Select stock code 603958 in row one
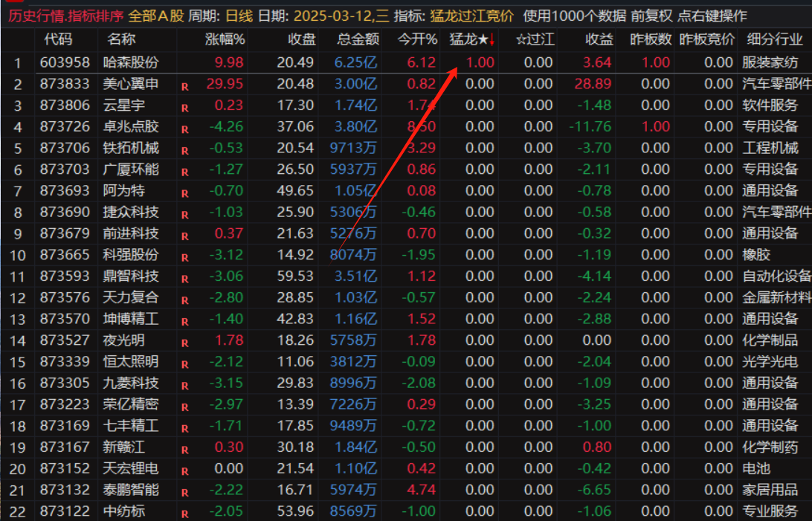Viewport: 812px width, 521px height. (65, 62)
